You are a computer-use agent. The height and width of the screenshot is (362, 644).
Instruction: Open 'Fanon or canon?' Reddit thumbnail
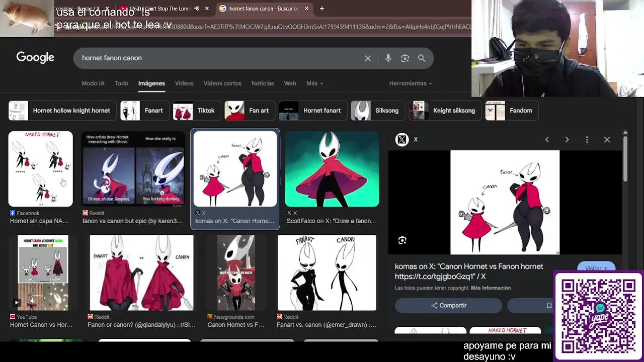[141, 273]
